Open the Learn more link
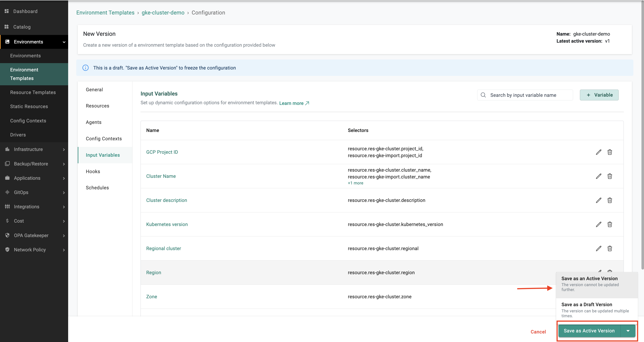This screenshot has width=644, height=342. click(294, 103)
